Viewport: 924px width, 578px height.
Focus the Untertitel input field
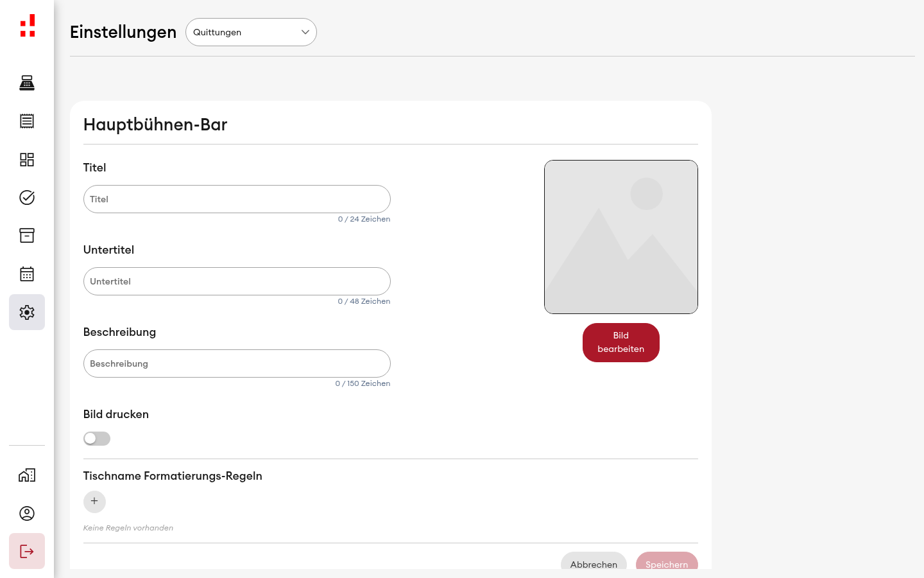(237, 281)
